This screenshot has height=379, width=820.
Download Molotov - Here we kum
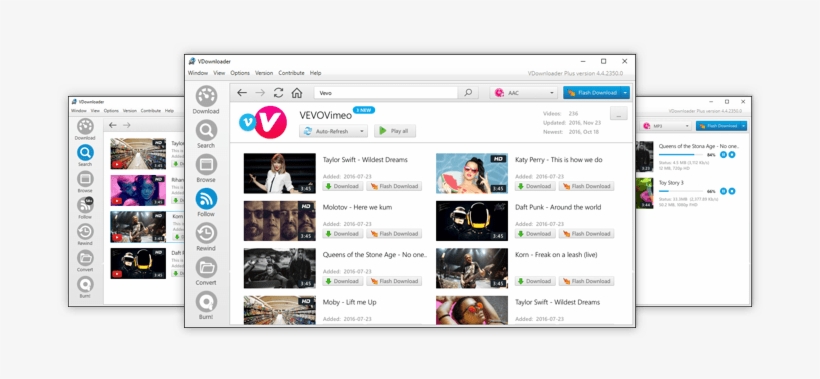click(x=343, y=234)
